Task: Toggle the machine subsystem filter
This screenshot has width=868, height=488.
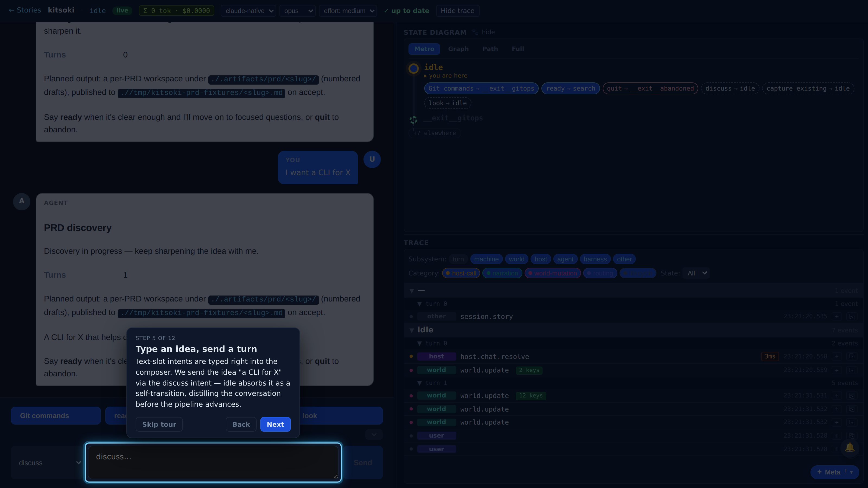Action: pos(486,259)
